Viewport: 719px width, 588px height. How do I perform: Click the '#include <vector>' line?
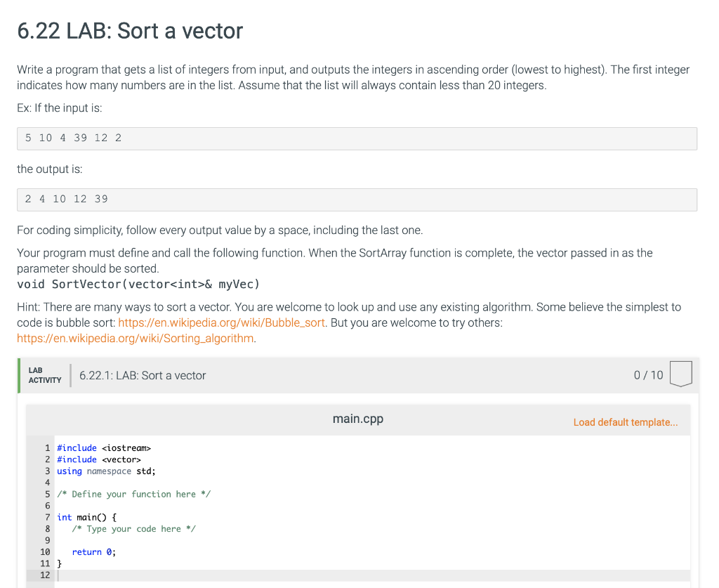pyautogui.click(x=98, y=459)
